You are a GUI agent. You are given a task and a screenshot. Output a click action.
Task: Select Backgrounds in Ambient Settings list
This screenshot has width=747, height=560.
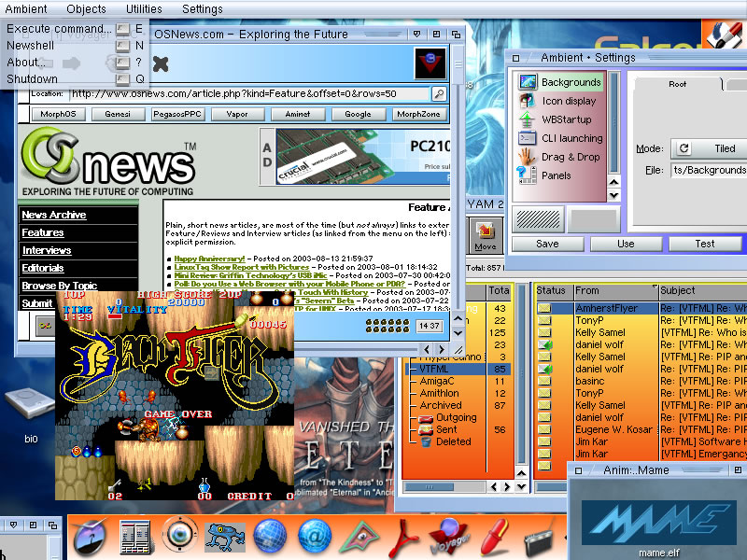(561, 82)
